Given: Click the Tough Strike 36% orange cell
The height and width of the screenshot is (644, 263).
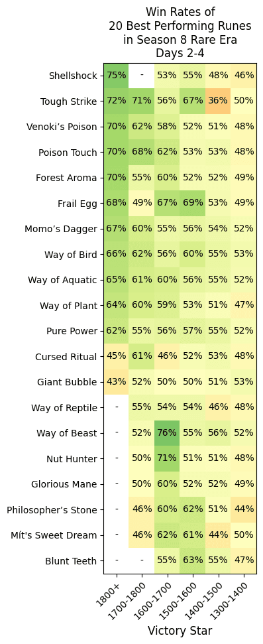Looking at the screenshot, I should (x=218, y=101).
